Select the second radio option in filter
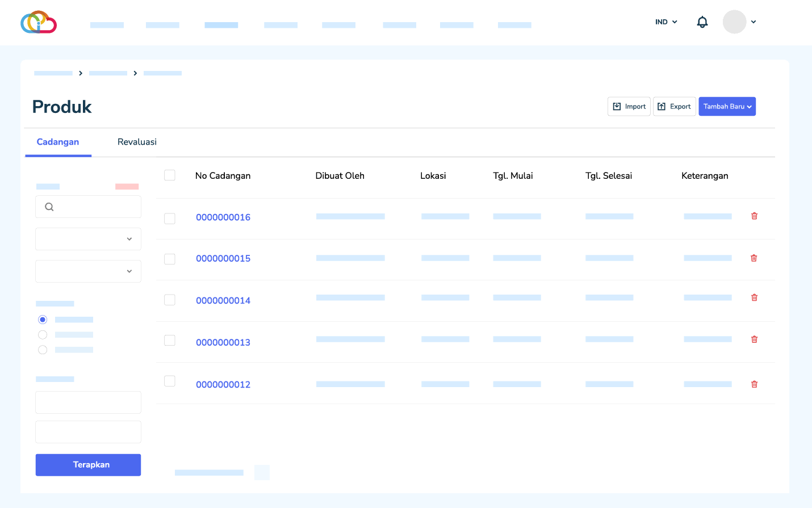The image size is (812, 508). [x=43, y=335]
